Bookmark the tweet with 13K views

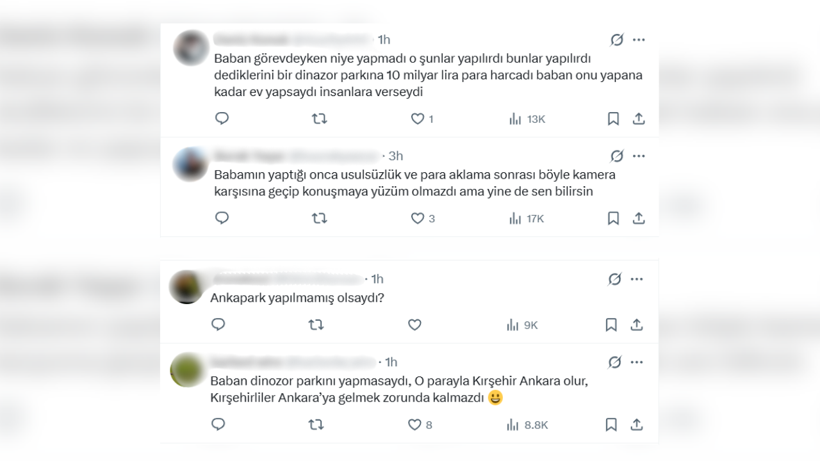(x=613, y=119)
